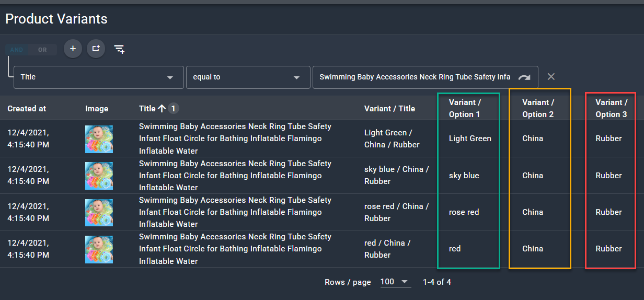644x300 pixels.
Task: Toggle filter logic to AND
Action: pos(17,50)
